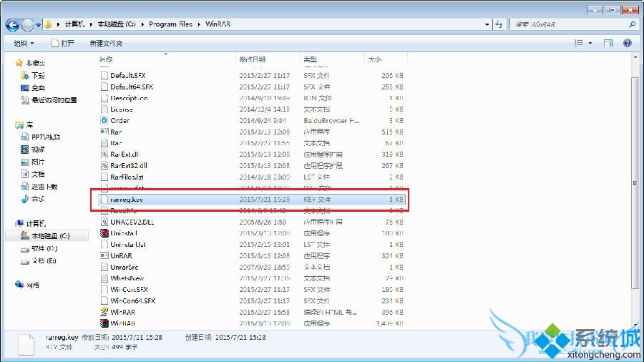Select the WhatsNew file icon
The image size is (644, 362).
tap(104, 278)
